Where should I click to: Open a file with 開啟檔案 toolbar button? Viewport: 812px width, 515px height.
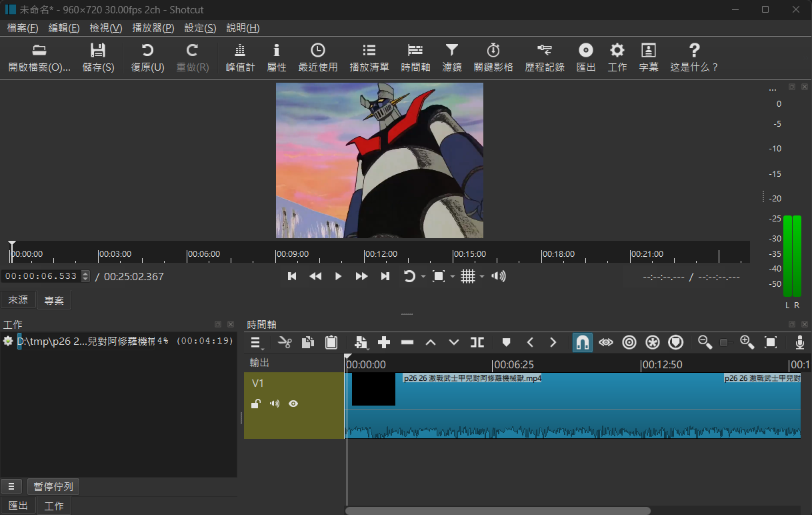tap(39, 58)
